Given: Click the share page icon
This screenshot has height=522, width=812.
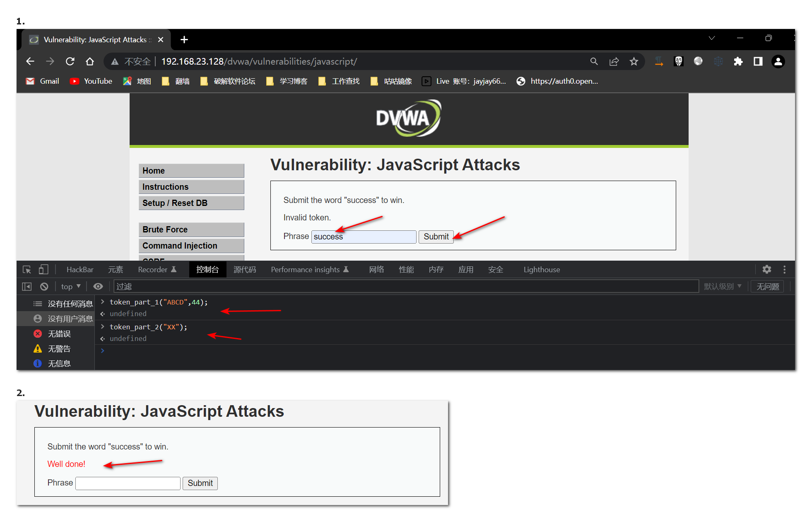Looking at the screenshot, I should click(614, 62).
